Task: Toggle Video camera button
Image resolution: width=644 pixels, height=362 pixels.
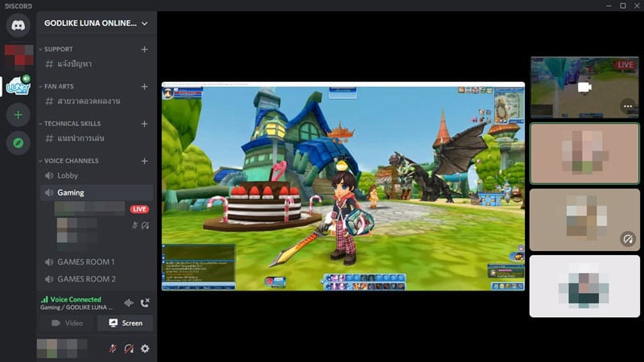Action: 68,323
